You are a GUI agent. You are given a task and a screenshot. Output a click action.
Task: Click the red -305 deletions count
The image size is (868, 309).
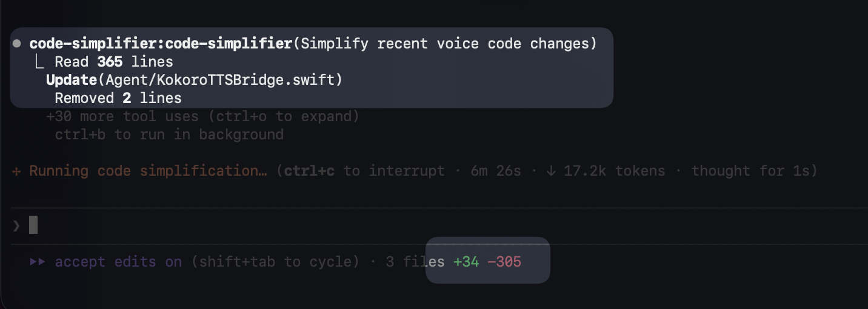pos(504,262)
